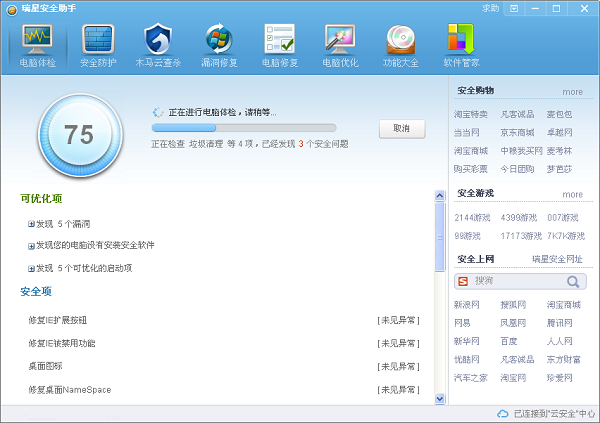Open the 当当网 link
Viewport: 600px width, 423px height.
[466, 132]
